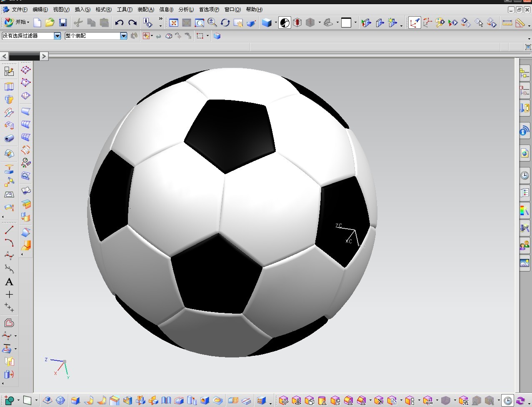Activate the Zoom in/out magnifier tool
This screenshot has height=407, width=532.
coord(212,22)
